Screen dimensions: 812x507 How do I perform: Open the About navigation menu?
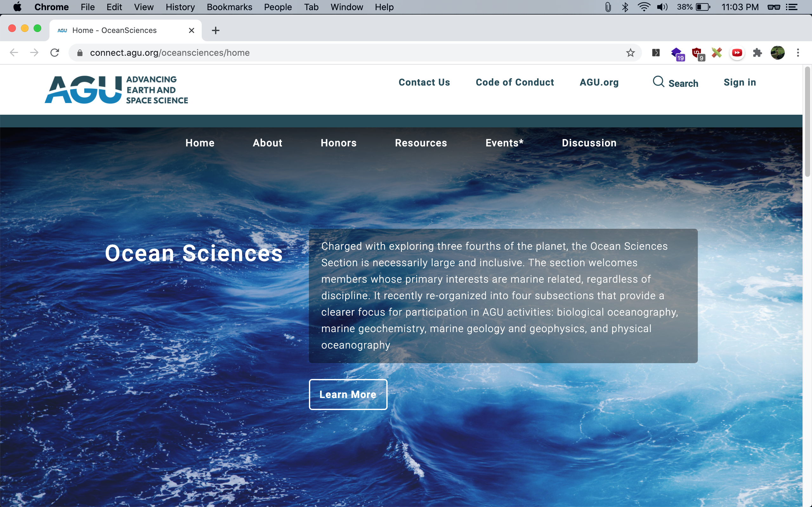267,143
